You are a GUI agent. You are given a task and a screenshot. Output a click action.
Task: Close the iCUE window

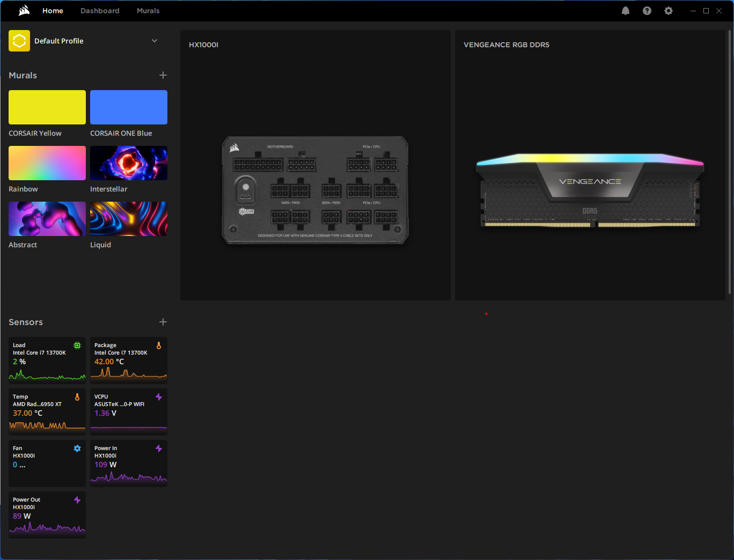click(719, 11)
